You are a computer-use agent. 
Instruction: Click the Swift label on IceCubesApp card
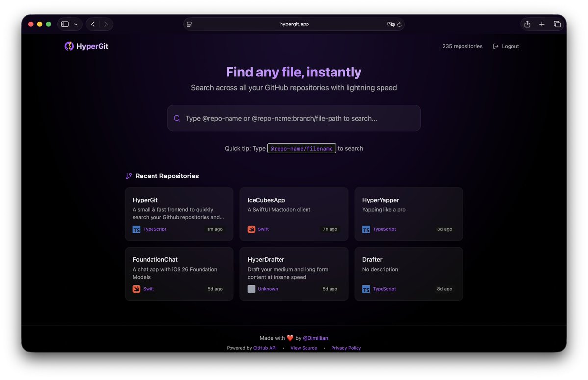pos(263,229)
